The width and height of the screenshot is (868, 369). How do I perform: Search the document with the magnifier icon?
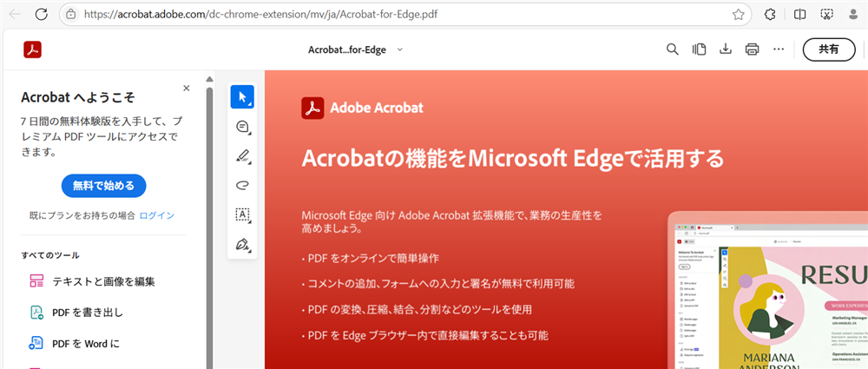672,49
